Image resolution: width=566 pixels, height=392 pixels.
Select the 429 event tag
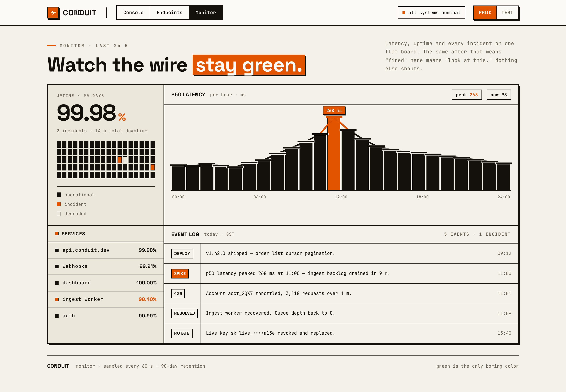(x=178, y=293)
